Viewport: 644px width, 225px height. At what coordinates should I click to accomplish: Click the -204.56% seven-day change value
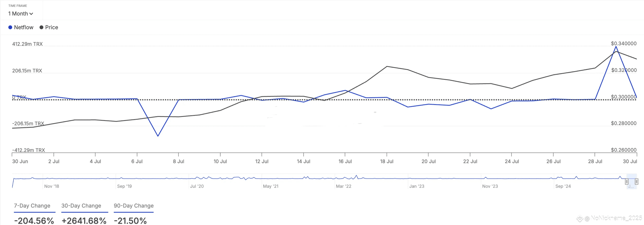[x=34, y=220]
